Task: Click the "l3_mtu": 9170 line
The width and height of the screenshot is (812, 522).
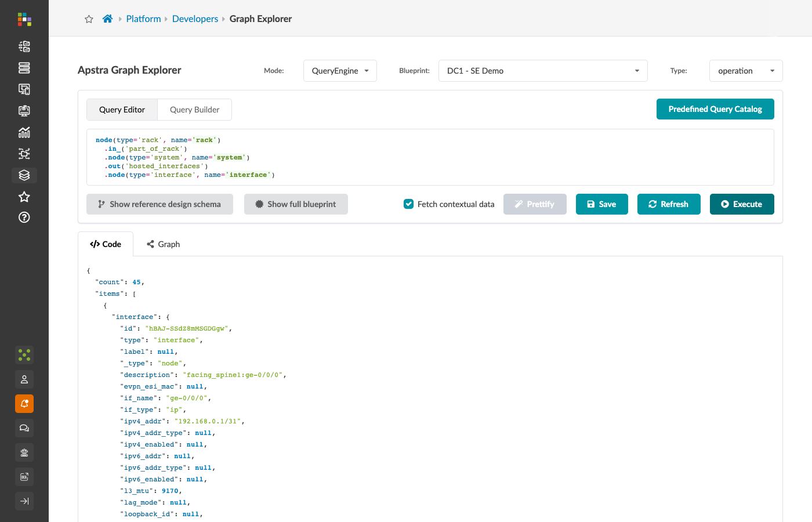Action: point(151,491)
